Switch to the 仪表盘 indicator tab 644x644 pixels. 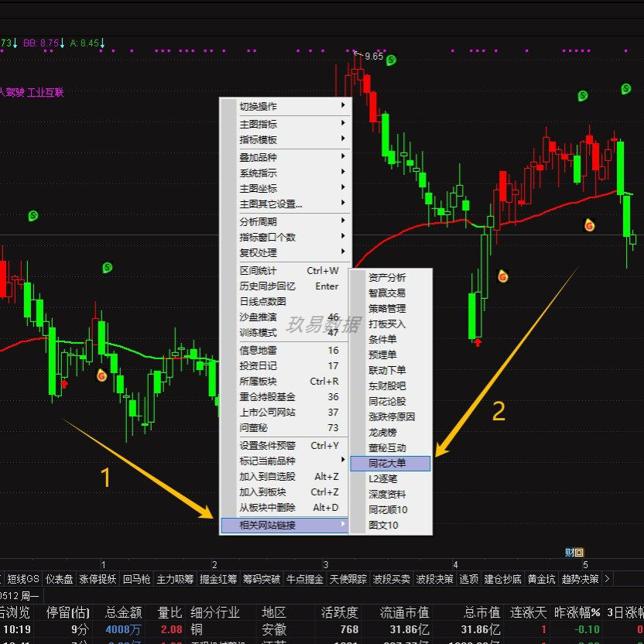coord(59,579)
